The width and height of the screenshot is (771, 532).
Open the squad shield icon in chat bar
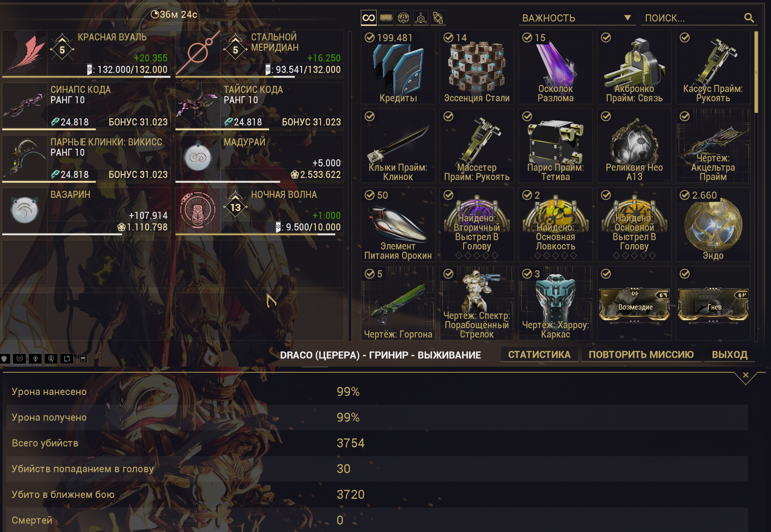(4, 359)
